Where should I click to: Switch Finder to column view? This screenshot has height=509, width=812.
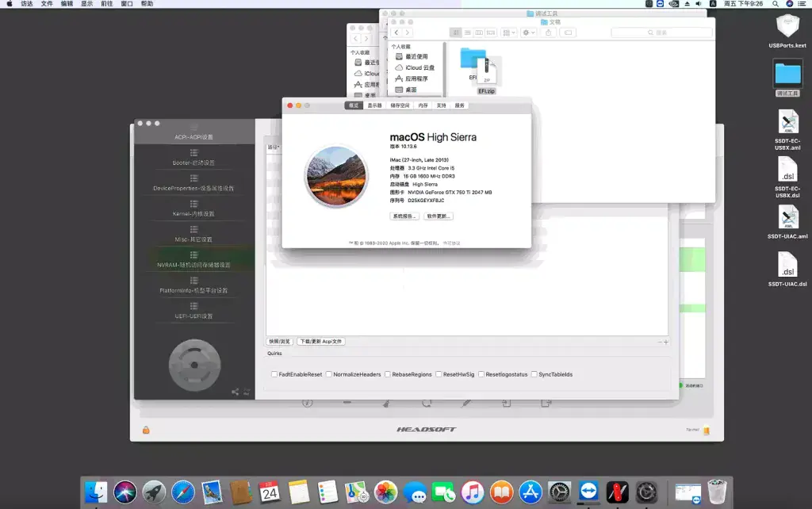click(x=479, y=32)
